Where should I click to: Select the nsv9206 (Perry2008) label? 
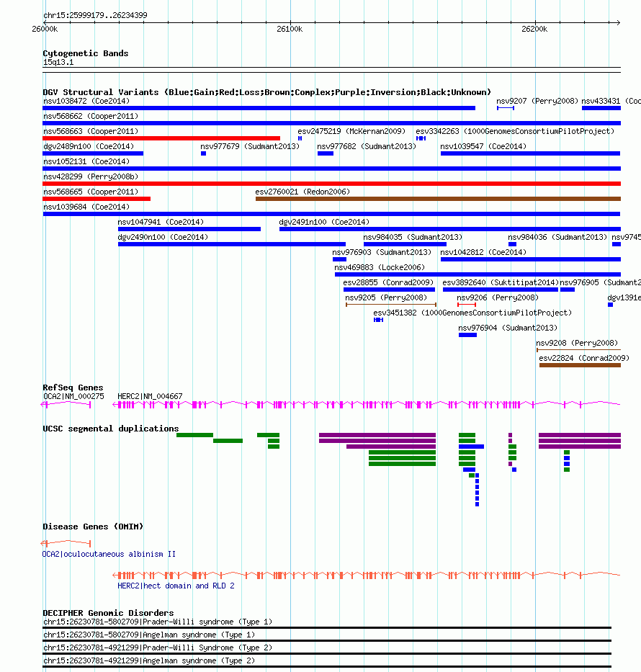point(498,298)
